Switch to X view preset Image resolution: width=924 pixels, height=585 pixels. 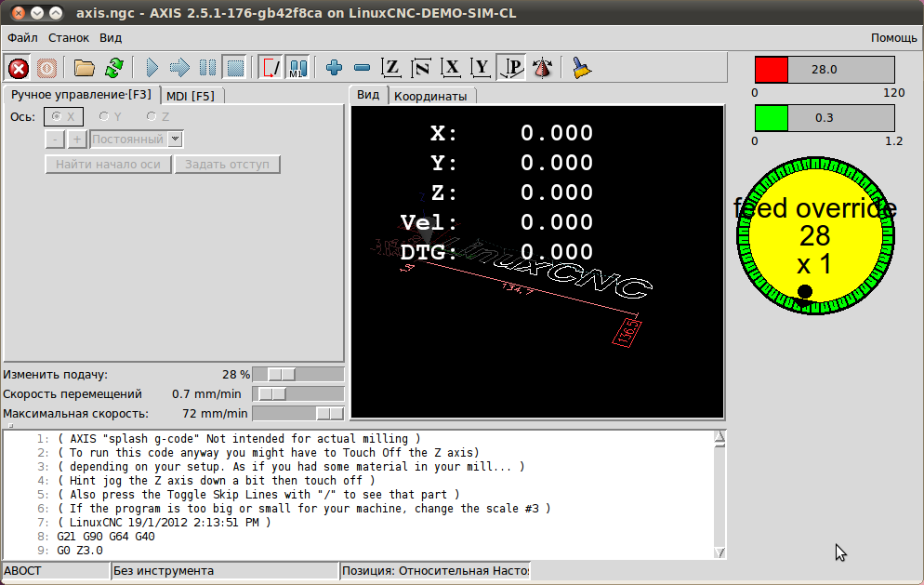(x=452, y=69)
